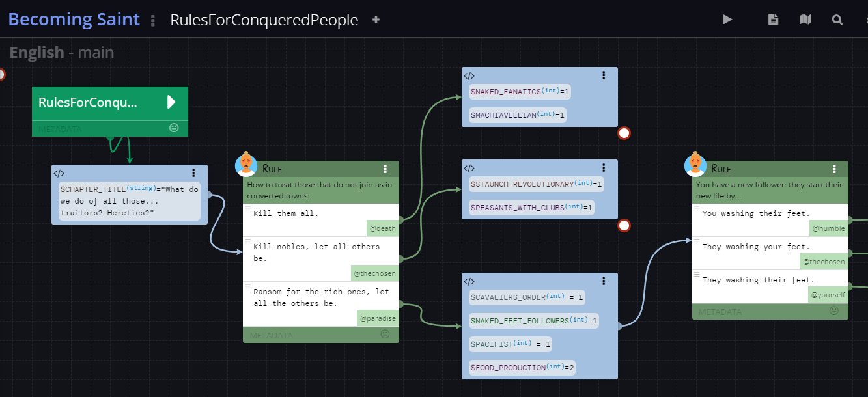Open options menu of NAKED_FANATICS code node
This screenshot has height=397, width=868.
604,75
